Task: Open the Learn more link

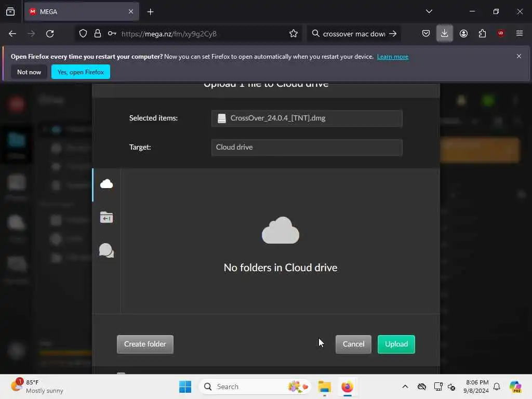Action: click(x=393, y=57)
